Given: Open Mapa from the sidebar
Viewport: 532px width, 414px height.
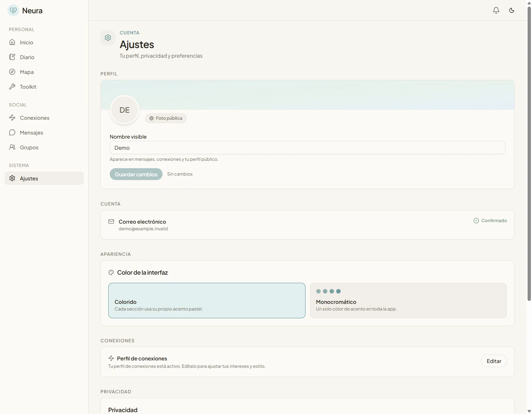Looking at the screenshot, I should [44, 72].
